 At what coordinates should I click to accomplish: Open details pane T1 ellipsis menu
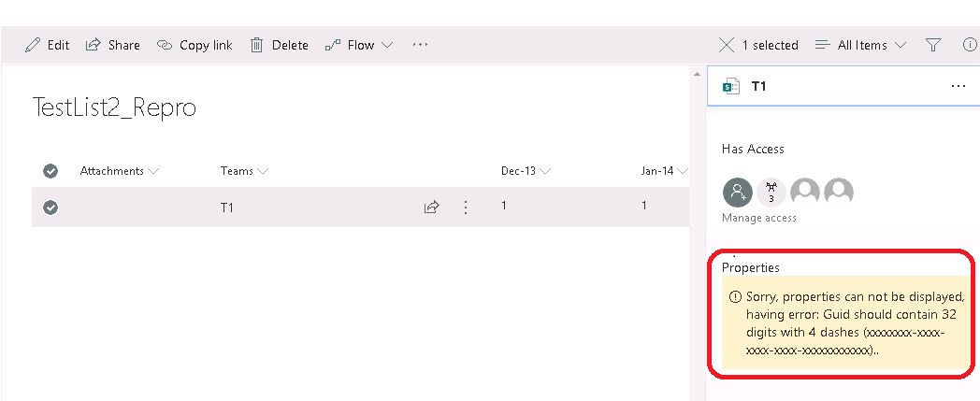(958, 86)
